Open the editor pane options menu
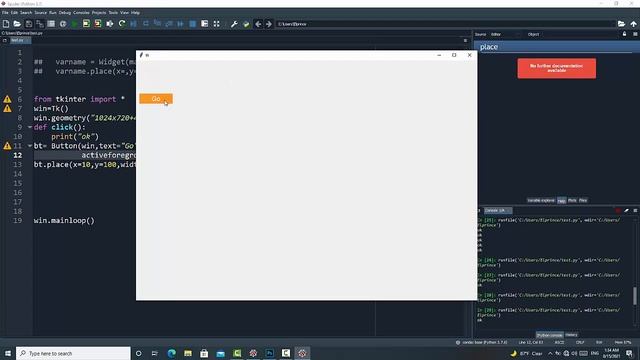The image size is (640, 360). pyautogui.click(x=465, y=40)
